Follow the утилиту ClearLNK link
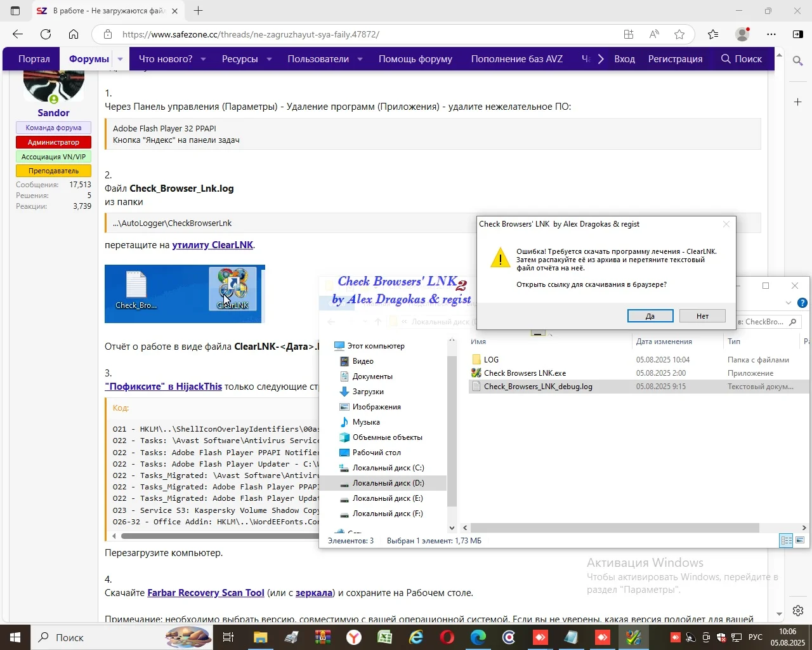812x650 pixels. [x=213, y=245]
